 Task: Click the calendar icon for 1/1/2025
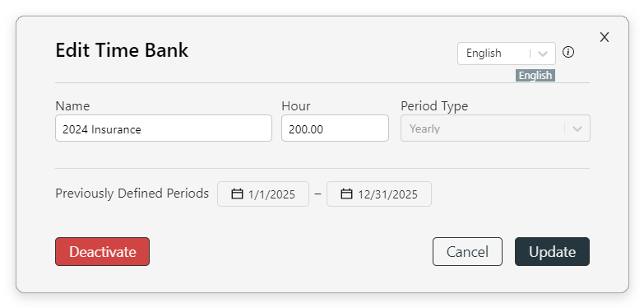237,194
